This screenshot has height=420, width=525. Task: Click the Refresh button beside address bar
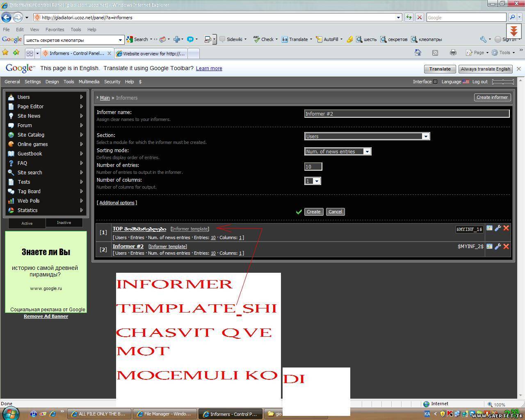coord(409,17)
